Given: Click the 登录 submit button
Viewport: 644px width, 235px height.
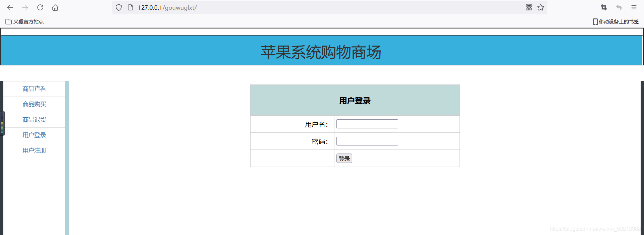Looking at the screenshot, I should click(x=344, y=158).
